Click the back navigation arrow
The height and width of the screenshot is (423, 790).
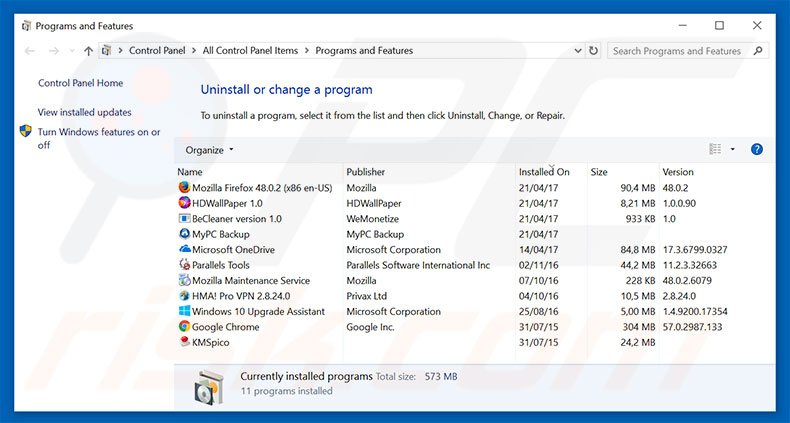click(30, 51)
